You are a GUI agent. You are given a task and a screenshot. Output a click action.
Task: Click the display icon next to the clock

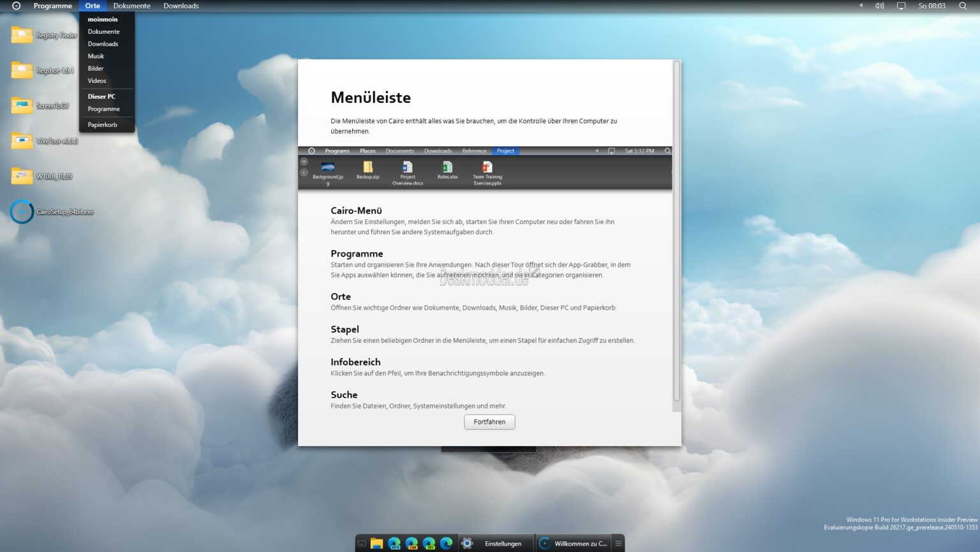900,6
